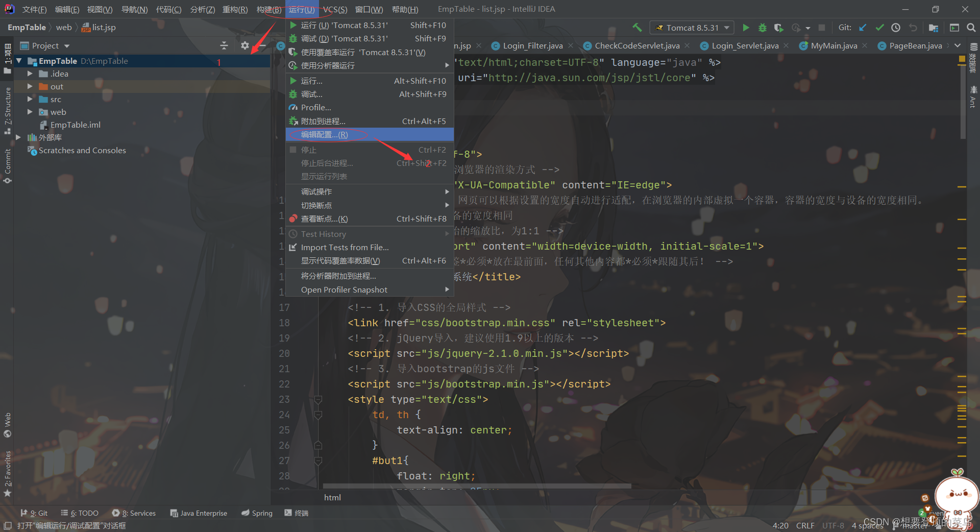Image resolution: width=980 pixels, height=532 pixels.
Task: Open 6: TODO tool window
Action: pyautogui.click(x=80, y=513)
